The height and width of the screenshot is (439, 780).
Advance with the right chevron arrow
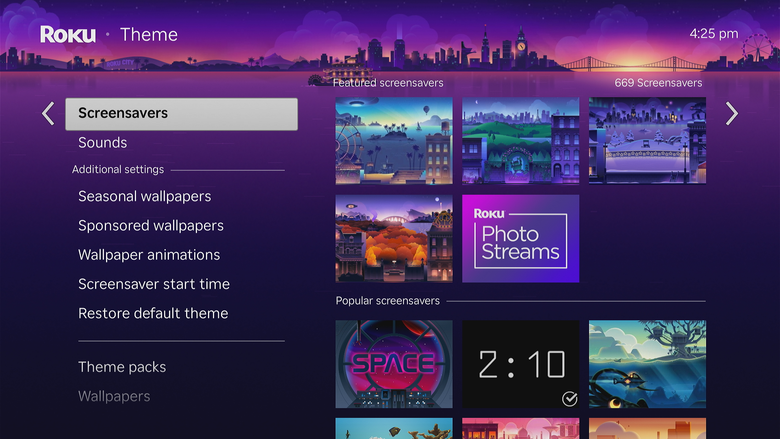[x=732, y=113]
